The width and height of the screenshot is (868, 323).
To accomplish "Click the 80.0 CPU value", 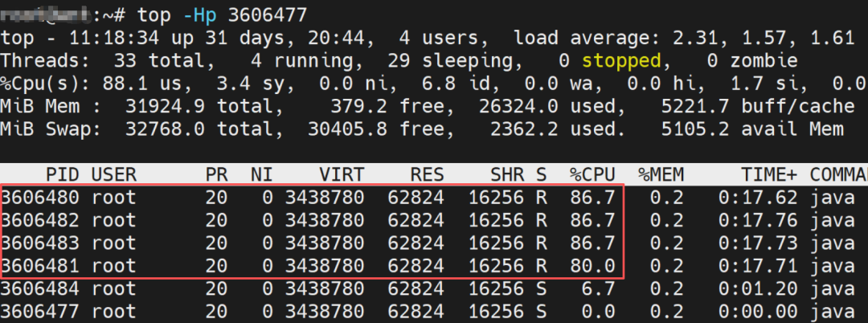I will coord(592,266).
